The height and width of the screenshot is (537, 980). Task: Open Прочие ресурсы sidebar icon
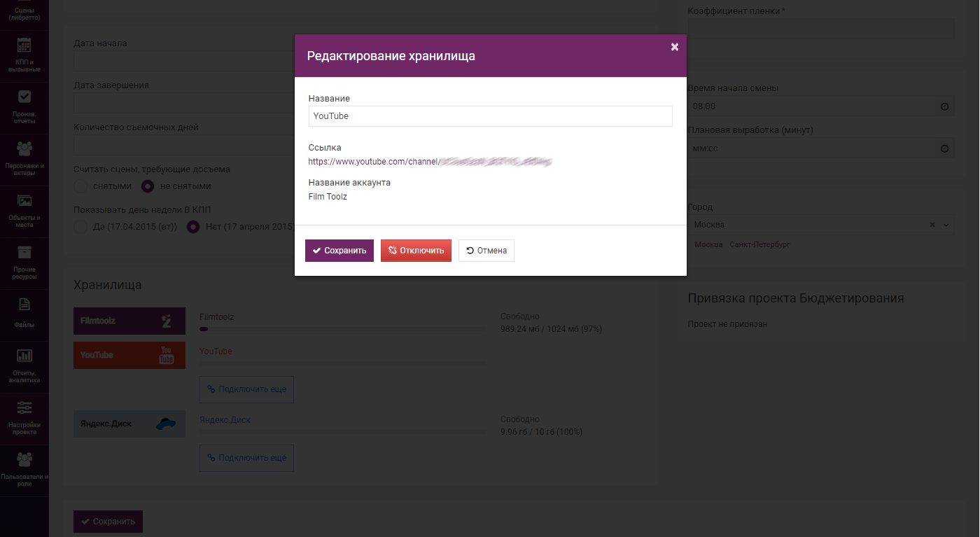point(24,263)
